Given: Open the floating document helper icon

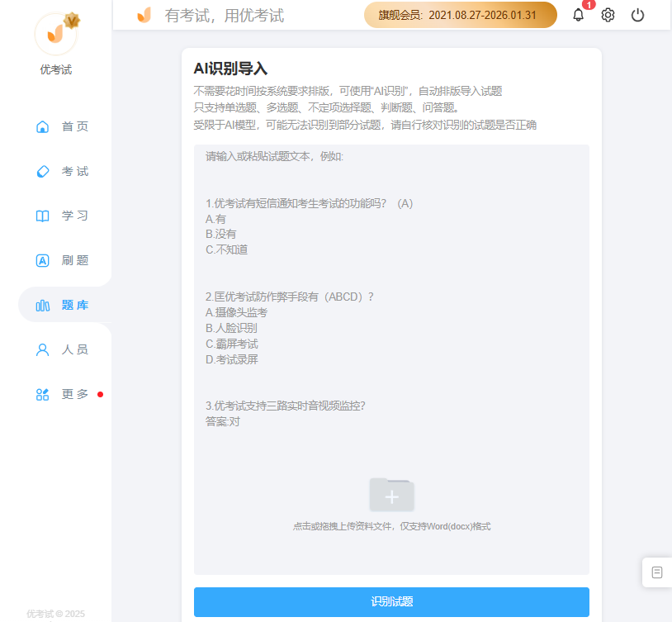Looking at the screenshot, I should tap(656, 572).
